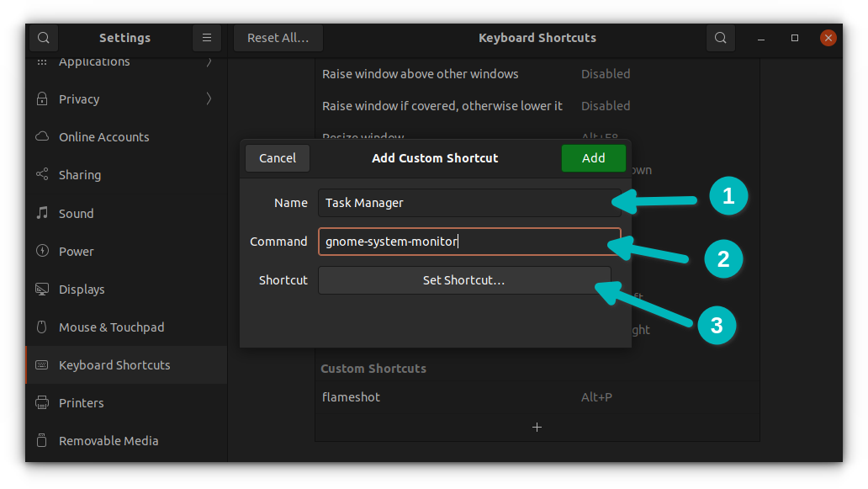Click the Displays monitor icon

[41, 289]
